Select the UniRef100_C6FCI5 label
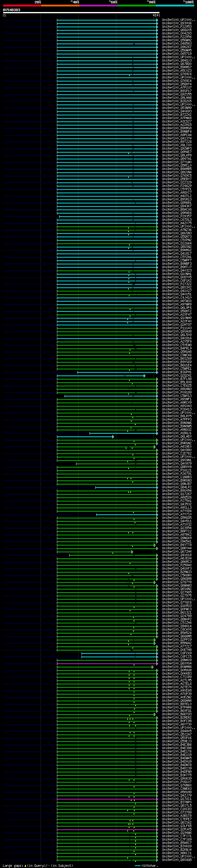Screen dimensions: 197x868 [x=177, y=656]
